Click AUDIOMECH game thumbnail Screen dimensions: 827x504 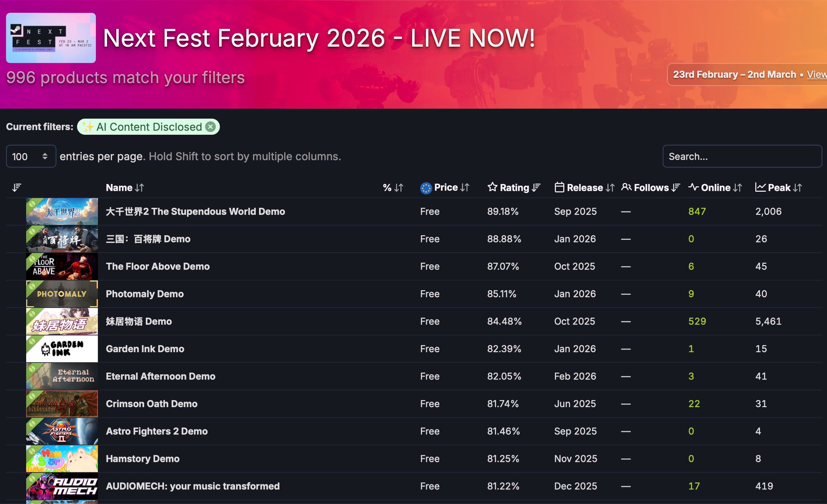click(62, 486)
